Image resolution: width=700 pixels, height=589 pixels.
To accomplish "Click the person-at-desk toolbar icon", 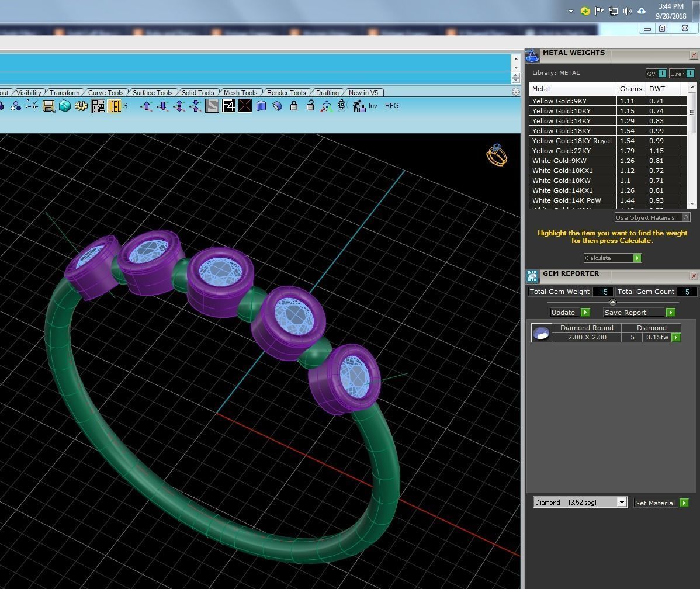I will 359,106.
